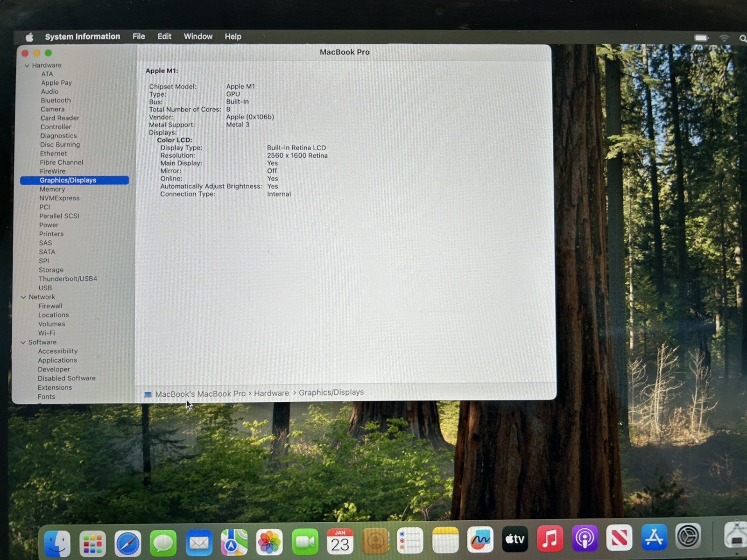Launch Notes from the Dock
The height and width of the screenshot is (560, 747).
click(445, 540)
